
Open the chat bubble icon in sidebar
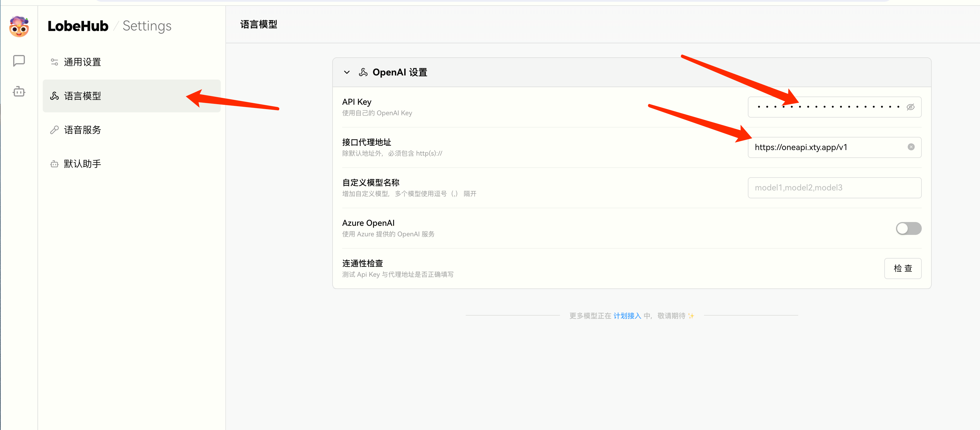(19, 61)
